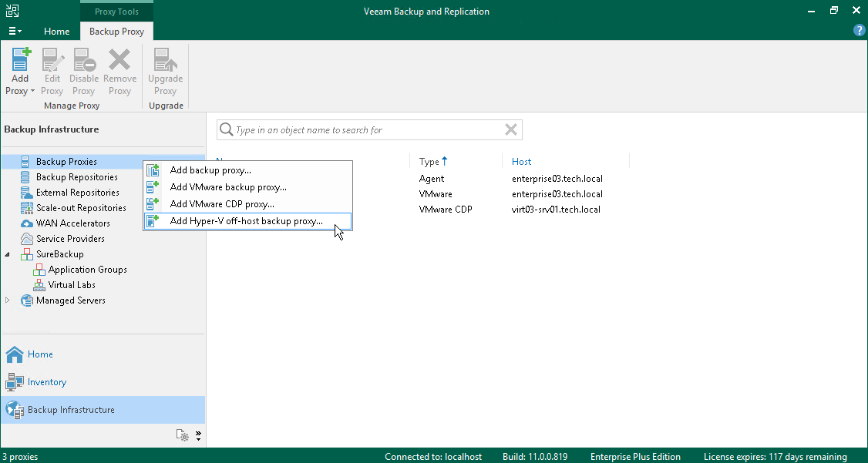Screen dimensions: 868x463
Task: Click the Agent type cell
Action: point(432,179)
